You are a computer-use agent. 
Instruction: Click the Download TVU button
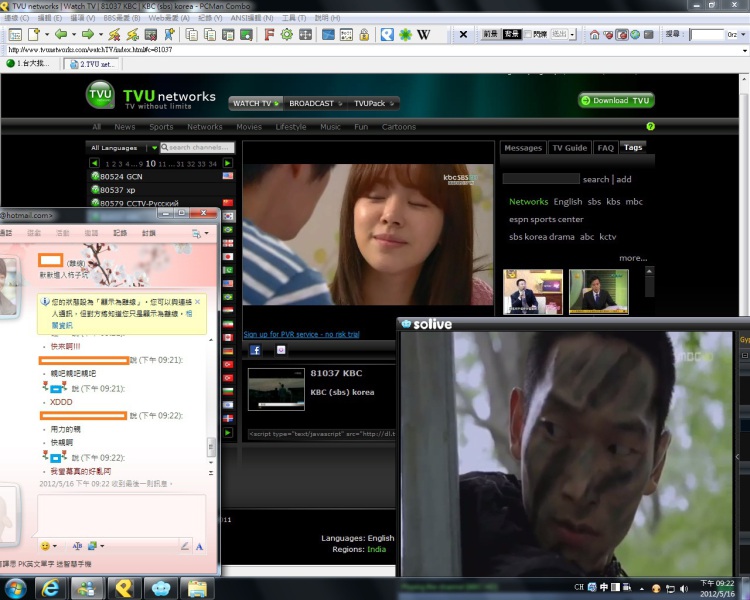pos(616,100)
